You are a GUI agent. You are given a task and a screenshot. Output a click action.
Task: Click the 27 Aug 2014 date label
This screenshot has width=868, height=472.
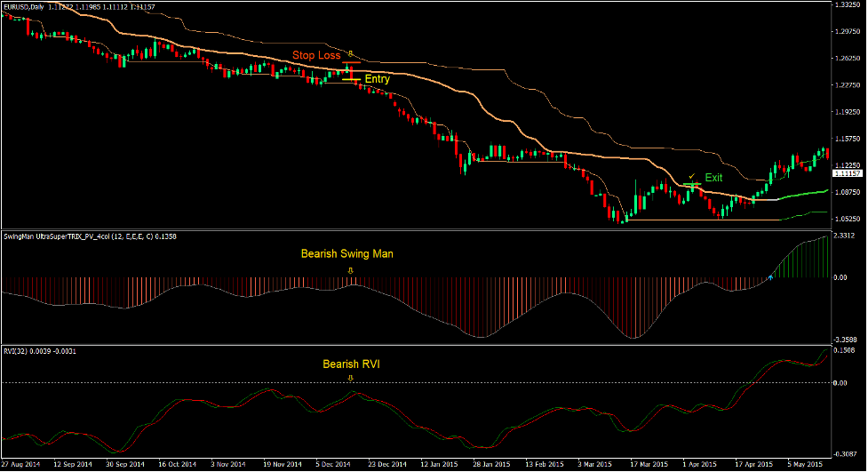point(21,464)
